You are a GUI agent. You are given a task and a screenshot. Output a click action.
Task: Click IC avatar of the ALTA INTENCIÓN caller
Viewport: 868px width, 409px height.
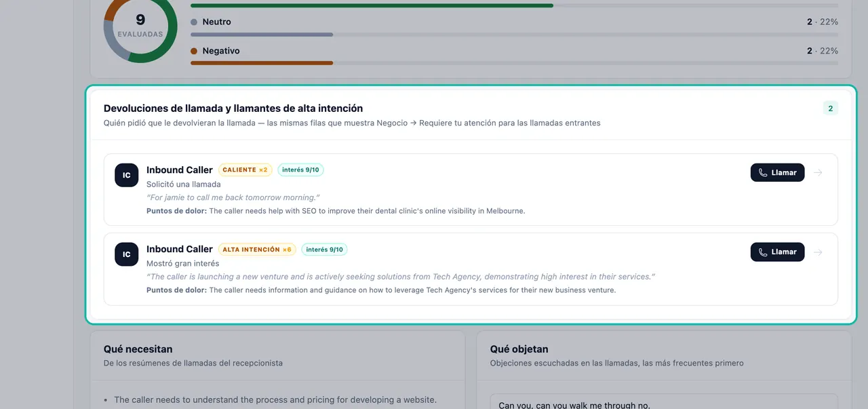point(126,254)
